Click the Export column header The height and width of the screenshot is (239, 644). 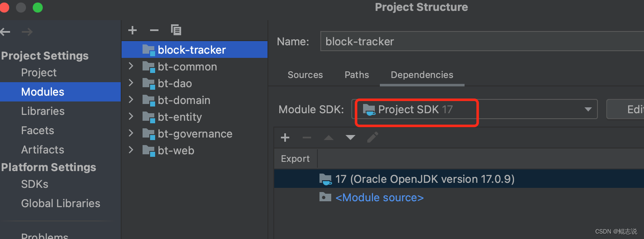(x=296, y=158)
